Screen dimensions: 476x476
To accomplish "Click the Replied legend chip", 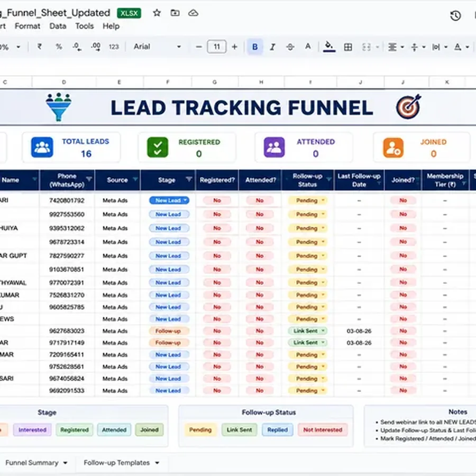I will pos(278,430).
